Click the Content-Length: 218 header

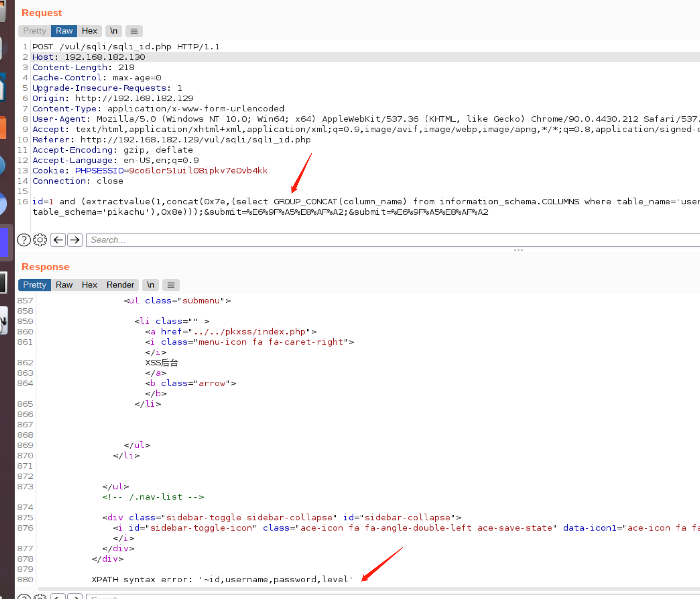[x=84, y=67]
